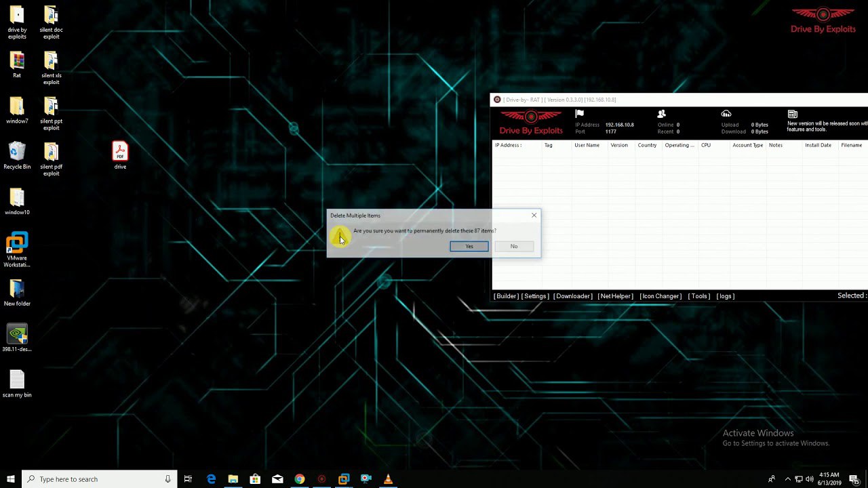The height and width of the screenshot is (488, 868).
Task: Select the 'drive' PDF file on desktop
Action: point(120,156)
